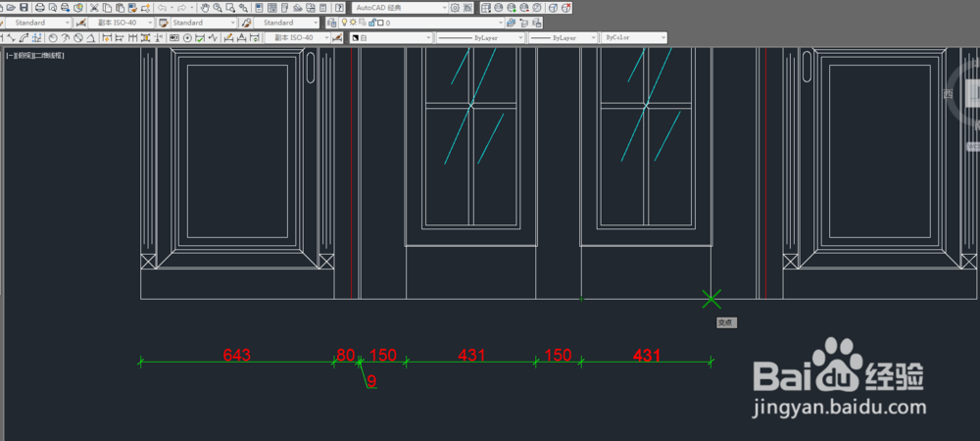
Task: Open the Tool Palettes window icon
Action: coord(284,8)
